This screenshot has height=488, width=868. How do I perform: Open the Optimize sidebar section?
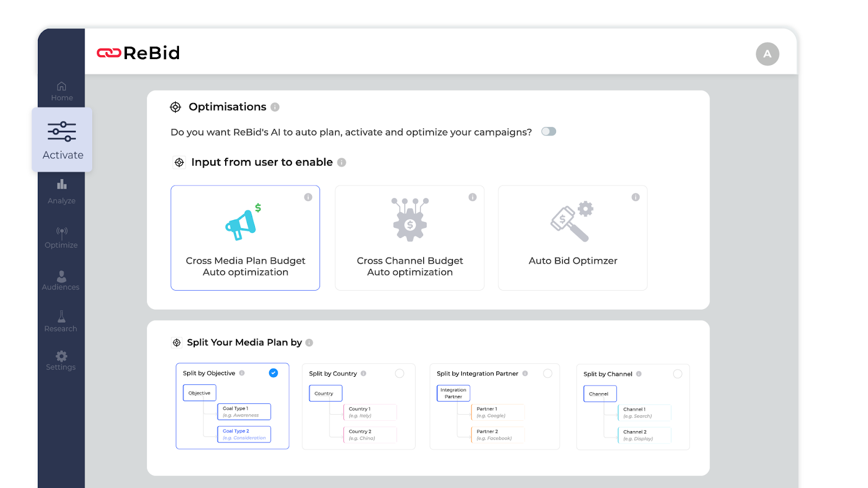coord(61,237)
